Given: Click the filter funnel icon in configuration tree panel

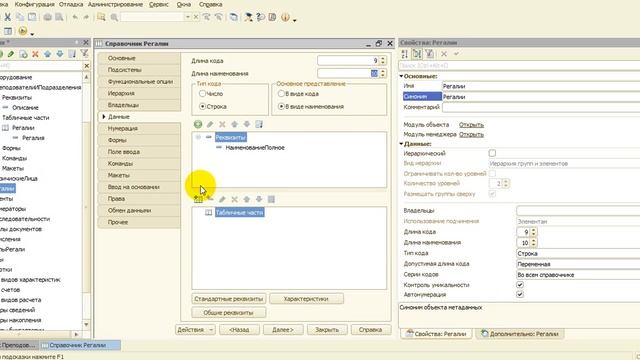Looking at the screenshot, I should coord(84,53).
